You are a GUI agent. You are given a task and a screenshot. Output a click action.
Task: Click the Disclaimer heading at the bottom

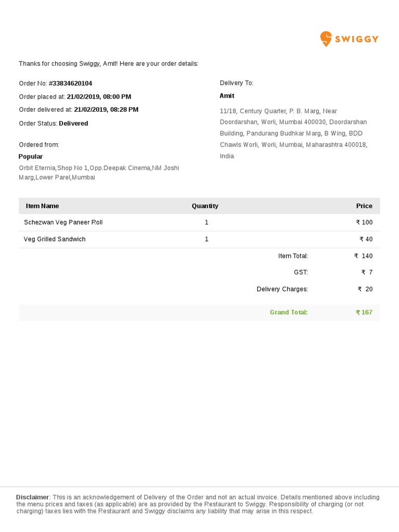click(32, 497)
